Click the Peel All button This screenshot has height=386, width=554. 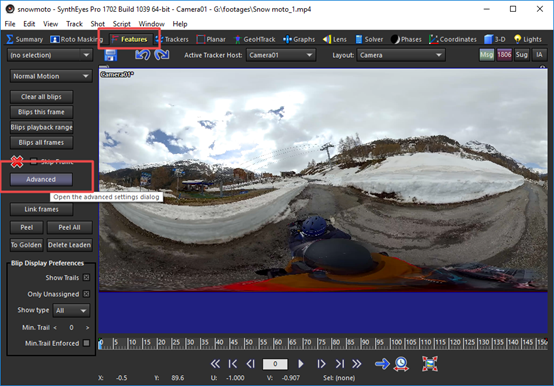[69, 227]
